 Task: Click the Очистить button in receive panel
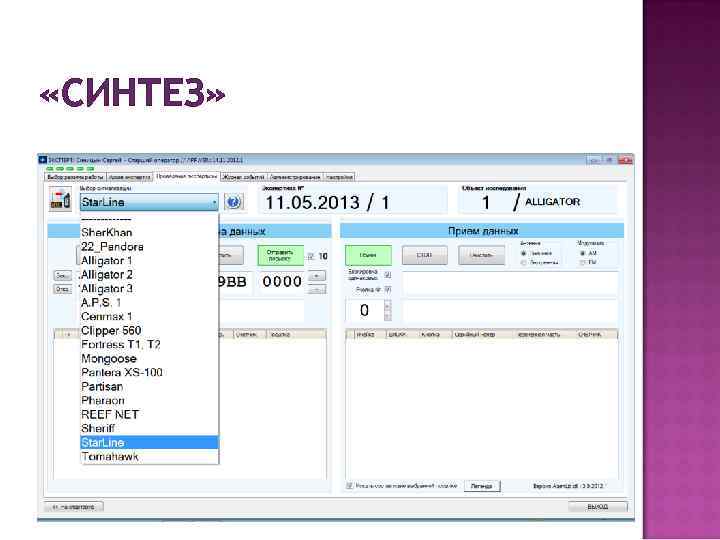(x=481, y=255)
